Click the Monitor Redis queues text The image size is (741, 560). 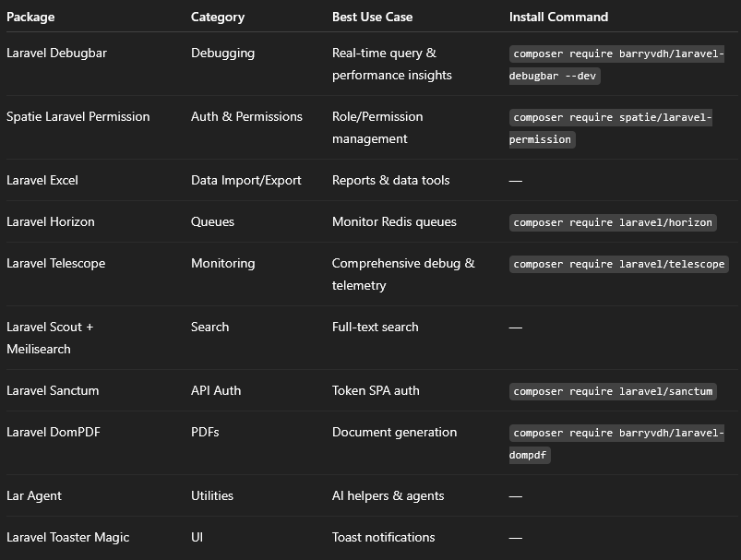[x=394, y=221]
